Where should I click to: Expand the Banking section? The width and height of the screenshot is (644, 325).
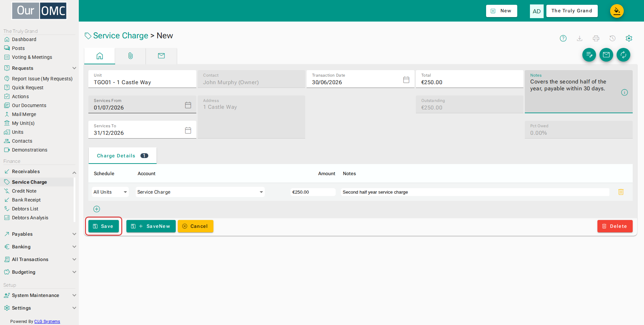(39, 247)
